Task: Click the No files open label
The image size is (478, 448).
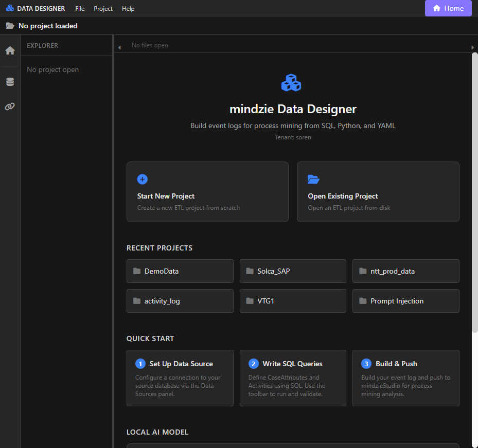Action: pos(150,45)
